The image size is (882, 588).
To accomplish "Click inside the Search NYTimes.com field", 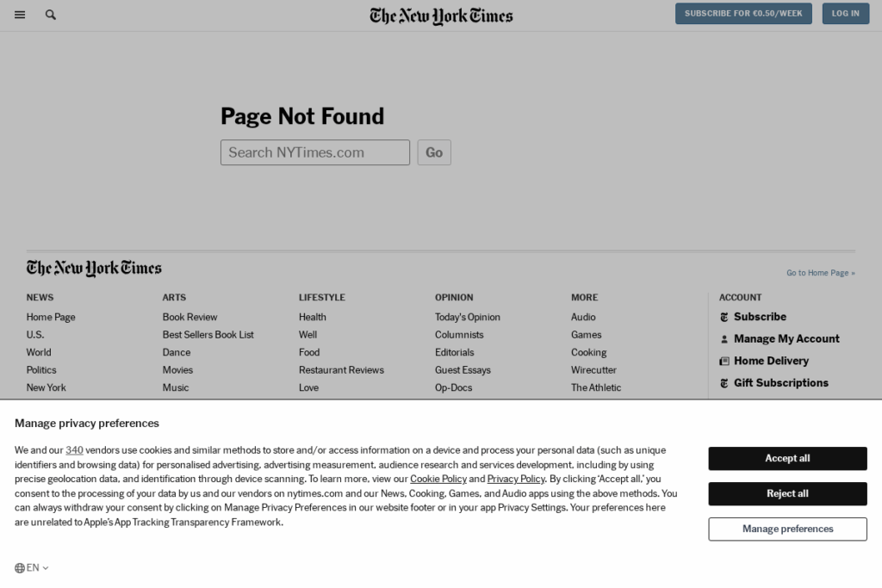I will (314, 152).
